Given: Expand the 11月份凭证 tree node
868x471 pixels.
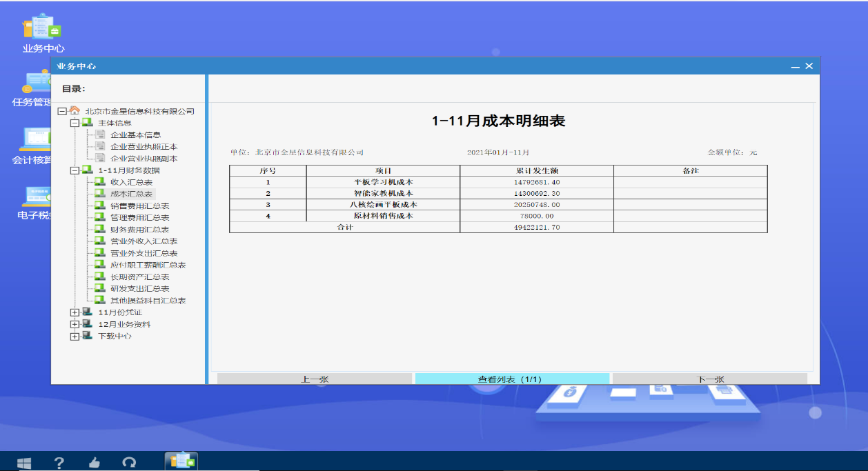Looking at the screenshot, I should pos(75,312).
